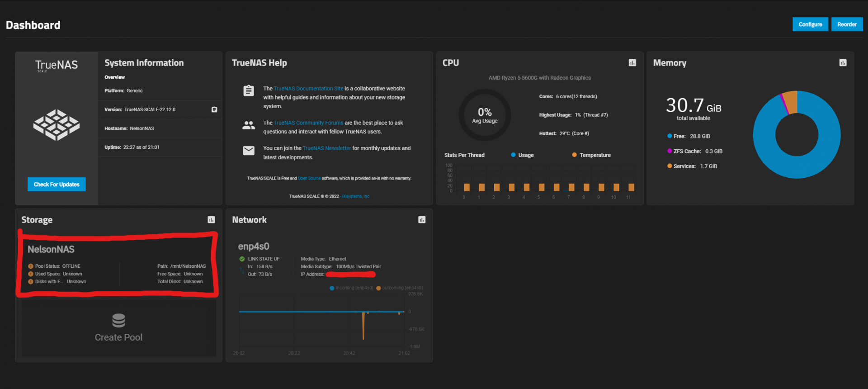
Task: Click AMD Ryzen 5 5600G processor name
Action: coord(539,78)
